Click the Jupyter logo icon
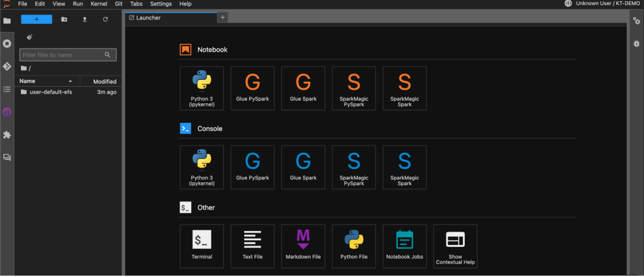Viewport: 644px width, 277px height. [x=6, y=3]
